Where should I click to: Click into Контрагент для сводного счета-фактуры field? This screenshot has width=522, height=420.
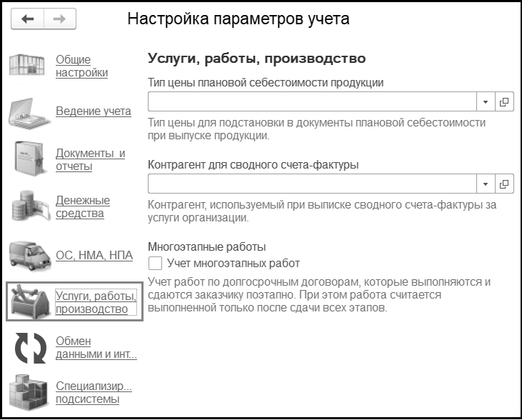pyautogui.click(x=312, y=184)
